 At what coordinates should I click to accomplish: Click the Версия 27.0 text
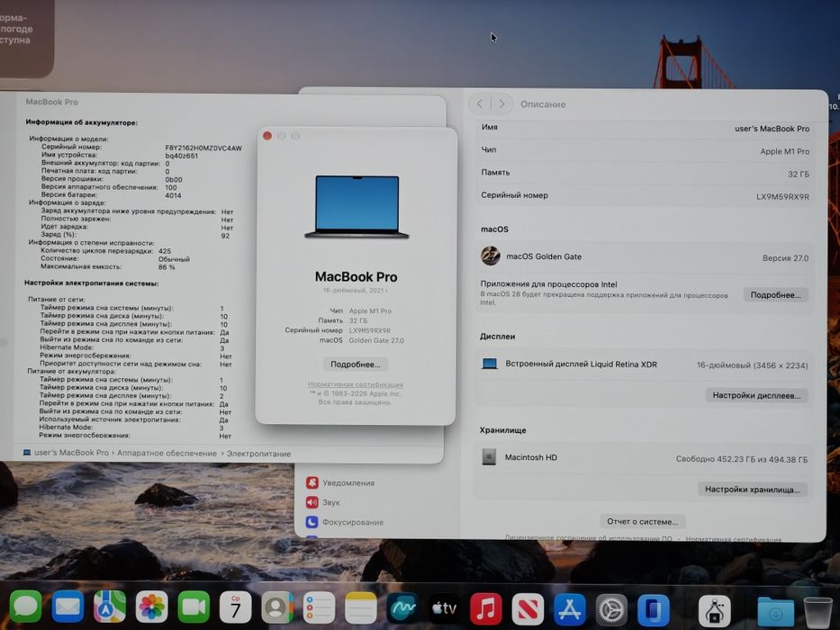click(x=785, y=258)
